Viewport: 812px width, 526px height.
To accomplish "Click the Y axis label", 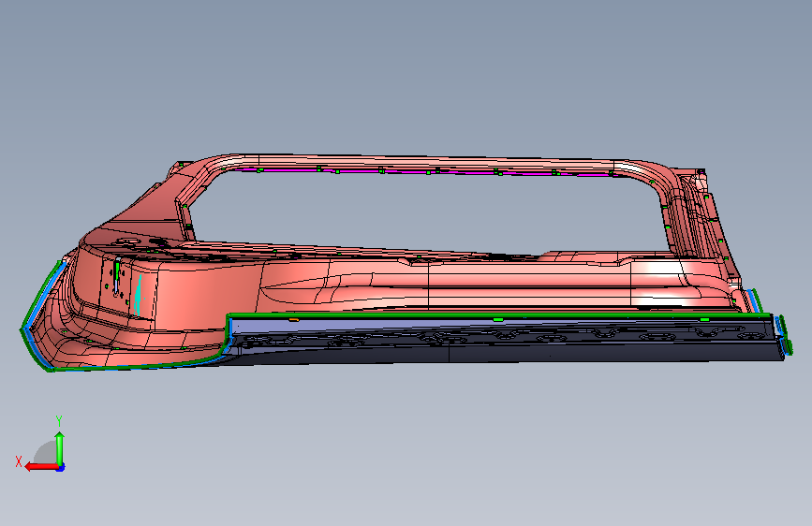I will pyautogui.click(x=59, y=421).
